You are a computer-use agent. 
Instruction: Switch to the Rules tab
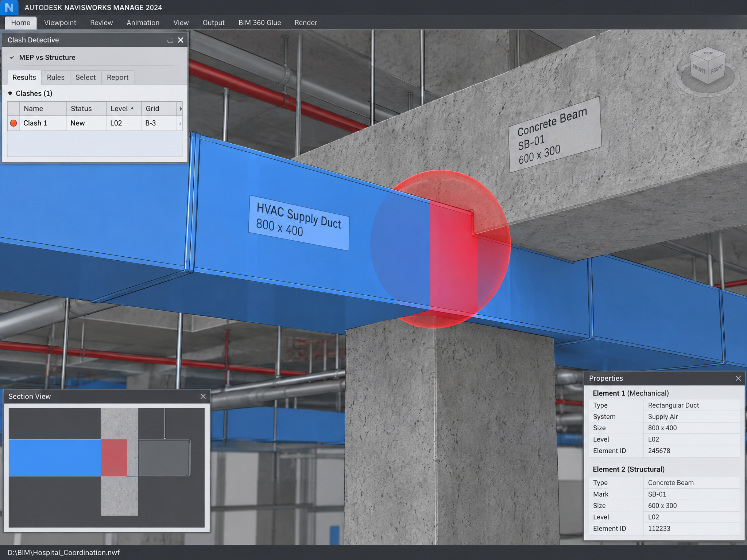point(55,77)
